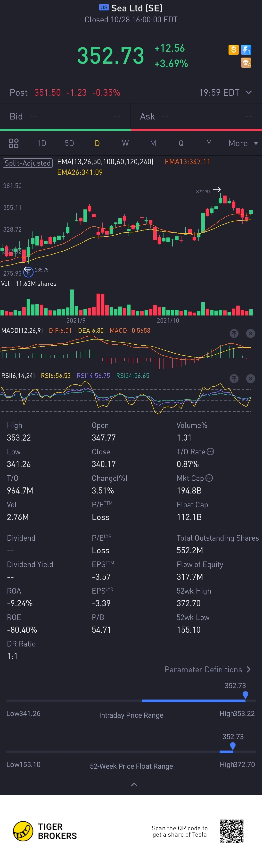Tap the Sea Ltd (SE) title
Image resolution: width=262 pixels, height=868 pixels.
(x=137, y=8)
